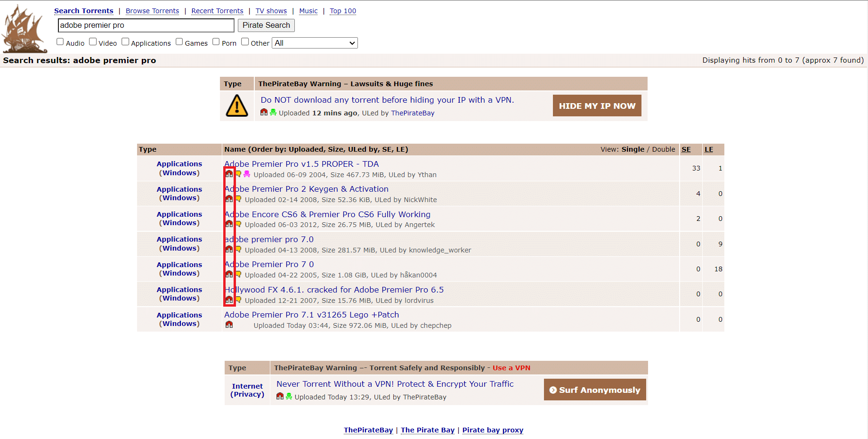Open Music navigation link
The height and width of the screenshot is (439, 868).
(x=308, y=11)
